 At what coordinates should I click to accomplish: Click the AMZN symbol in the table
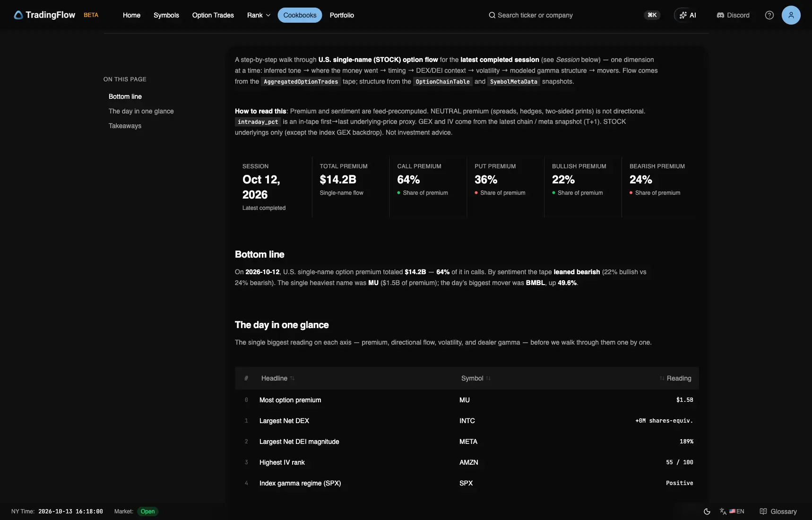[x=469, y=462]
